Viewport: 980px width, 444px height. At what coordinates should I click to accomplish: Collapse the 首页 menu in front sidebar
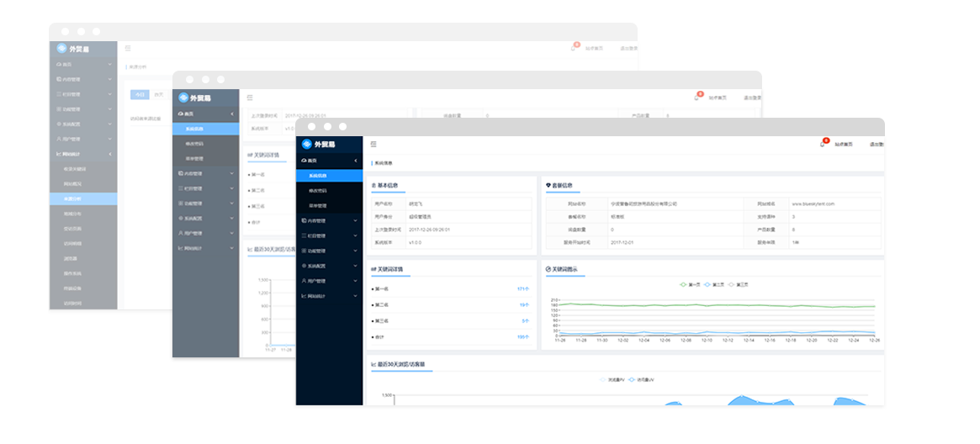click(x=355, y=161)
